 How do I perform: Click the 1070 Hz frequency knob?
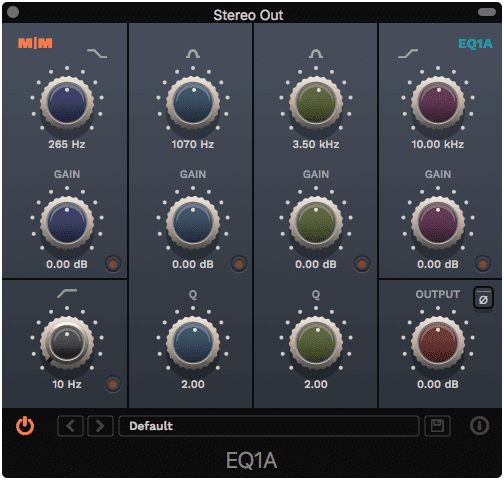click(x=193, y=103)
